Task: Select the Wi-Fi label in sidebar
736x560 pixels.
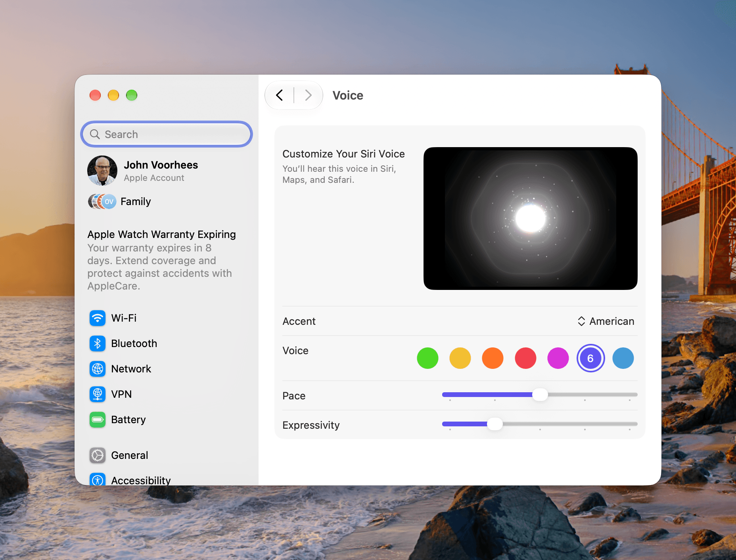Action: tap(124, 318)
